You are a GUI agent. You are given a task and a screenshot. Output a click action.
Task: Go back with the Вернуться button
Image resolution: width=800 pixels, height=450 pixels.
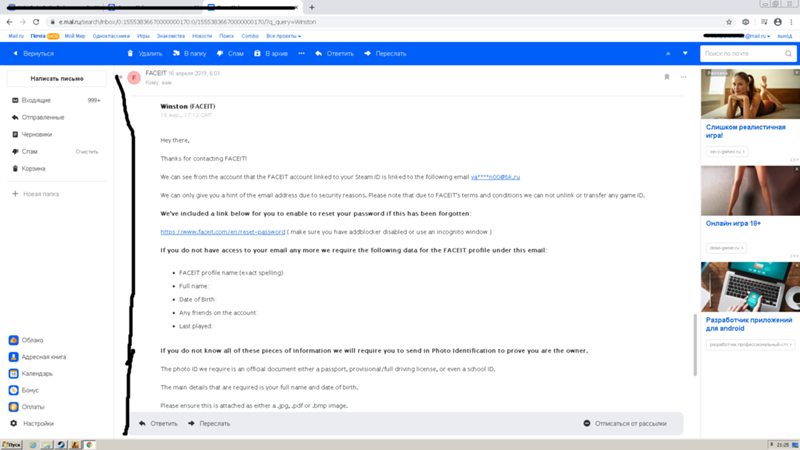tap(33, 54)
